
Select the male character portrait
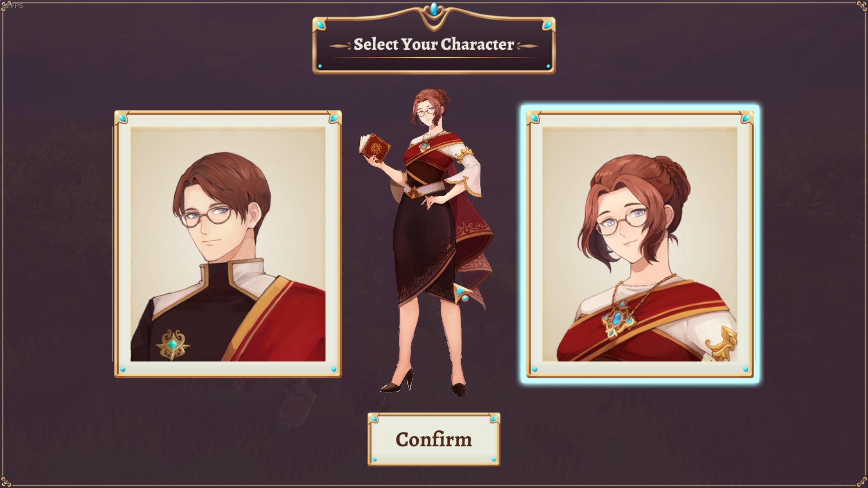228,244
